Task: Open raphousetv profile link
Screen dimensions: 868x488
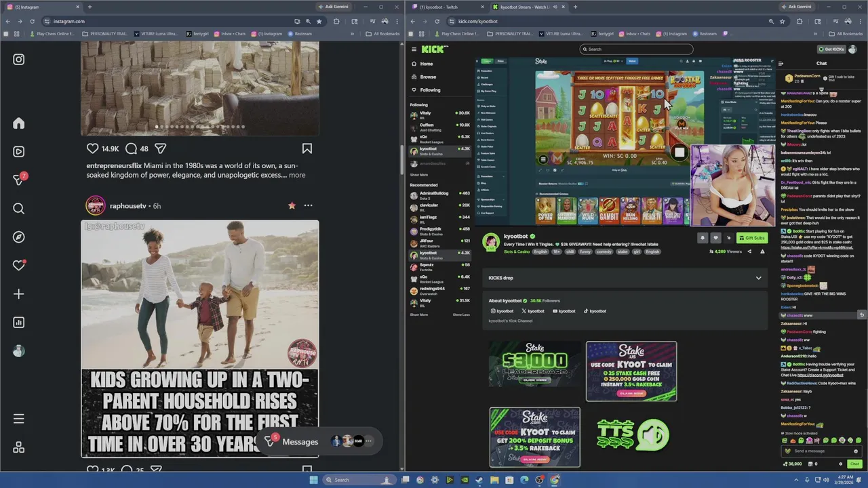Action: tap(128, 206)
